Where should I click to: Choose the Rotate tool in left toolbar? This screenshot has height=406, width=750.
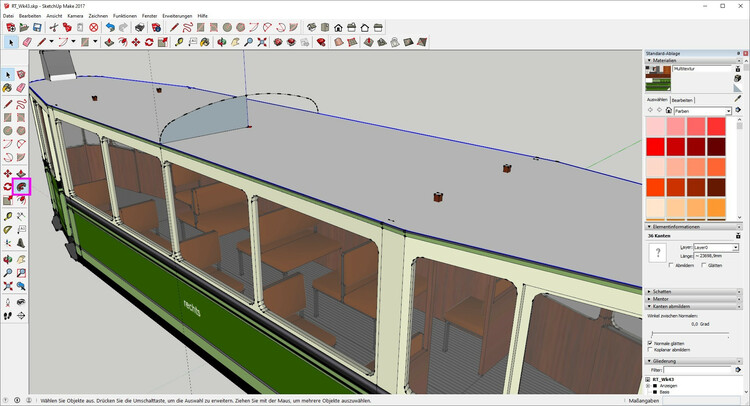(8, 187)
